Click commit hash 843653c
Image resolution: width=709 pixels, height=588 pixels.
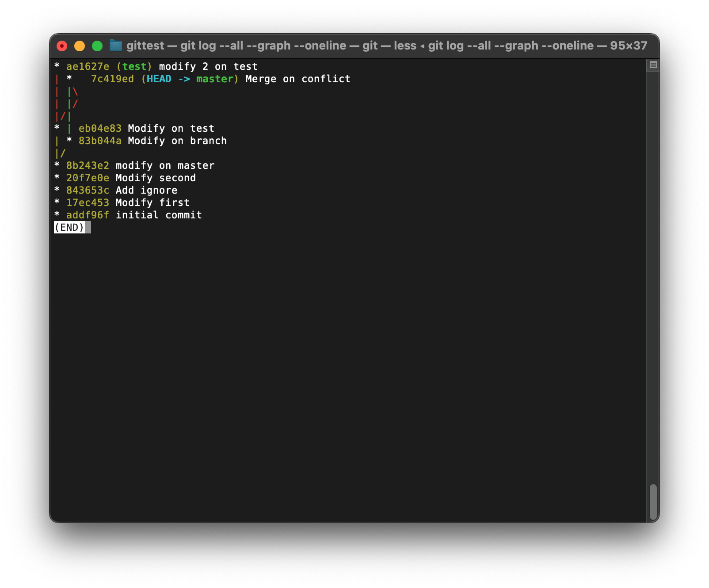coord(88,190)
